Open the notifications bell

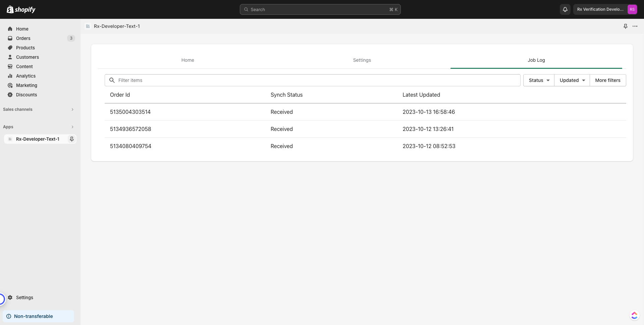pyautogui.click(x=565, y=9)
